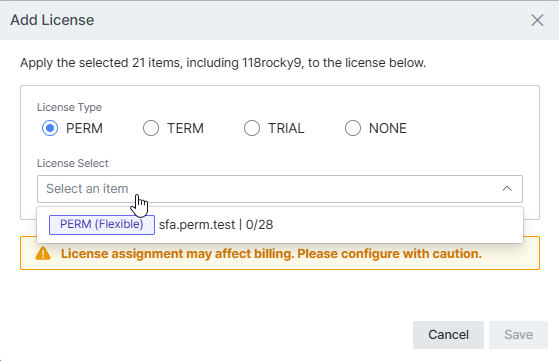Choose the sfa.perm.test | 0/28 option
The width and height of the screenshot is (559, 361).
coord(280,225)
